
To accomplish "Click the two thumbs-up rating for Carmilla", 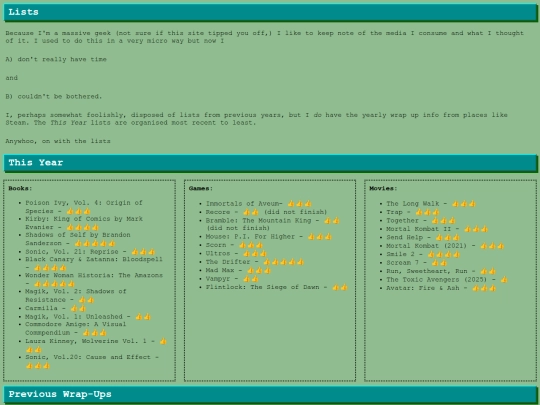I will 78,309.
